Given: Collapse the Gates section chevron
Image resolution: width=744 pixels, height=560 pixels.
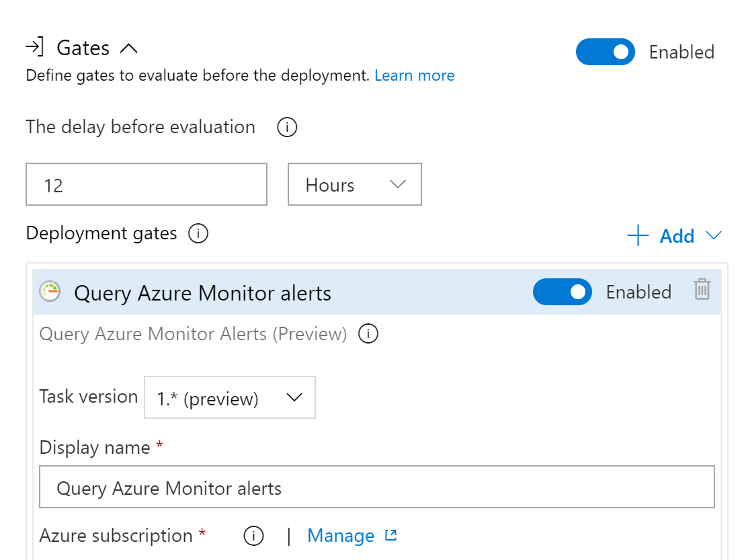Looking at the screenshot, I should [128, 48].
